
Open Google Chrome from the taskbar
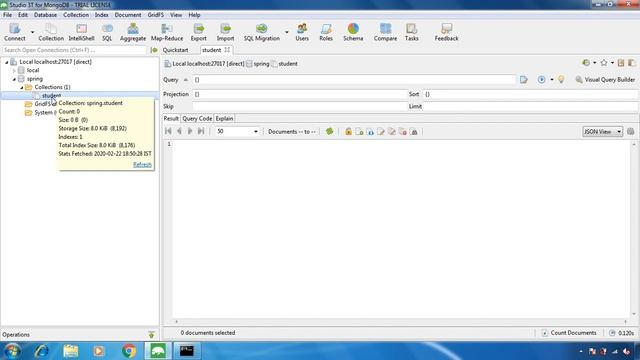coord(129,351)
